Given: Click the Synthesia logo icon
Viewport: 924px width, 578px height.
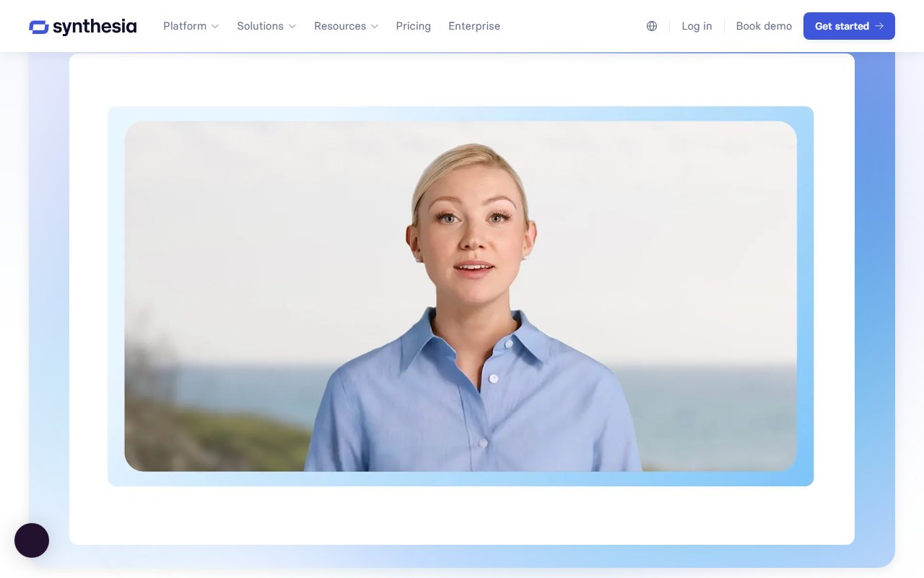Looking at the screenshot, I should click(39, 27).
